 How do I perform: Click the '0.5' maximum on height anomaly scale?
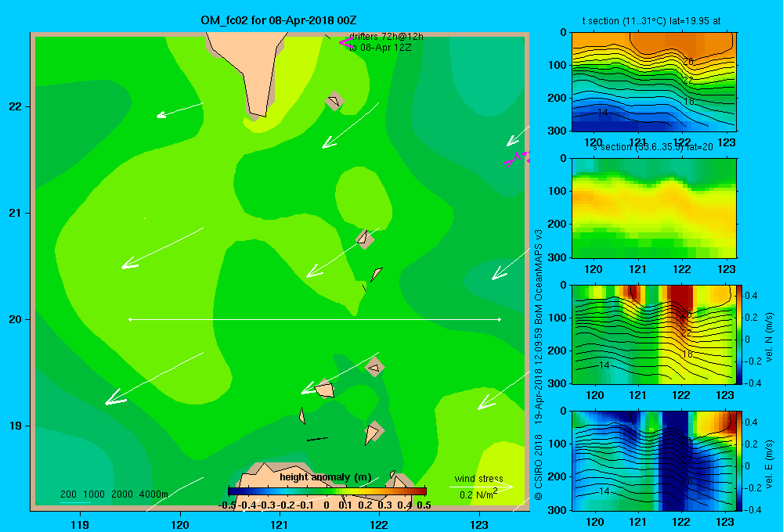tap(424, 505)
